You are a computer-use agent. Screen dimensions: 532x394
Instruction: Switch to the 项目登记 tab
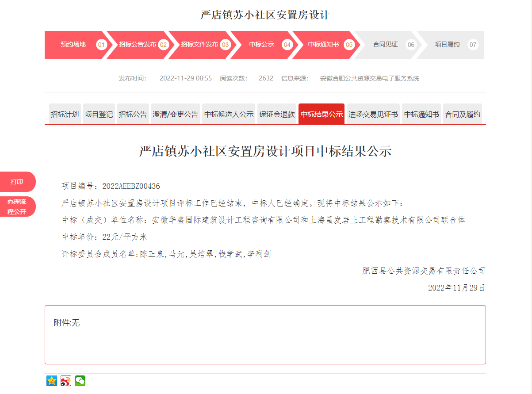(99, 114)
